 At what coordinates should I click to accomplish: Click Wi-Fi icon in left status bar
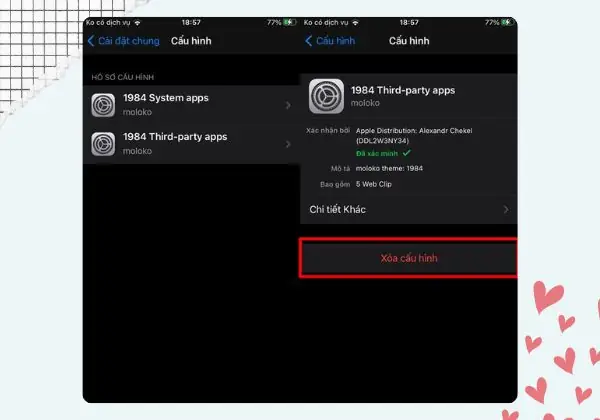click(x=137, y=23)
